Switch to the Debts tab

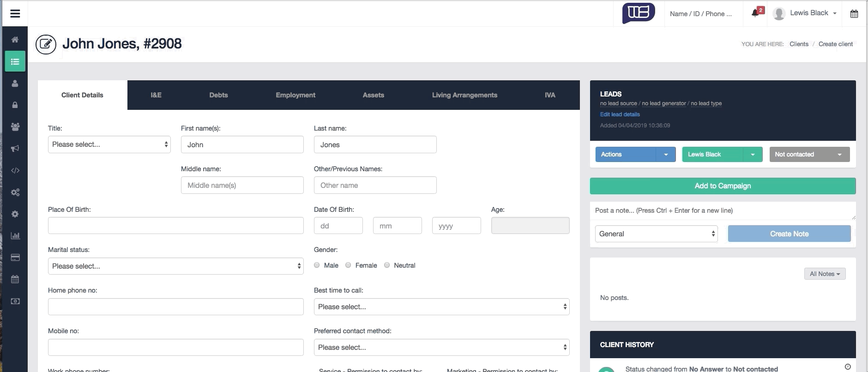[218, 95]
